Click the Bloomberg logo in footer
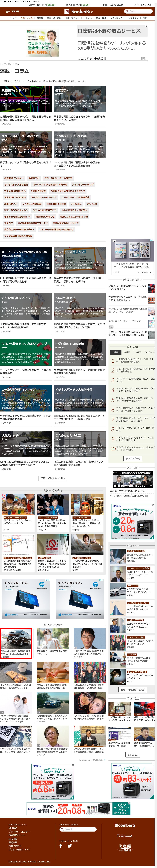The width and height of the screenshot is (157, 868). (x=124, y=825)
